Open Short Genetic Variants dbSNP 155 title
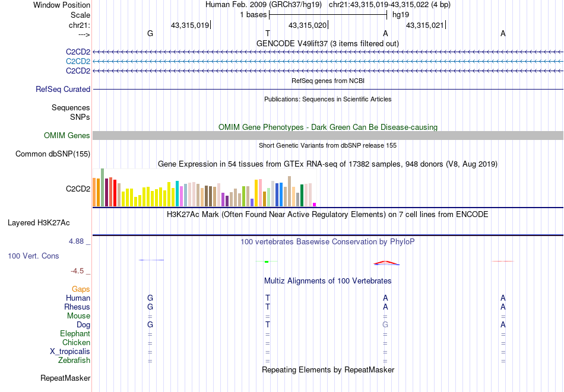564x392 pixels. point(328,145)
